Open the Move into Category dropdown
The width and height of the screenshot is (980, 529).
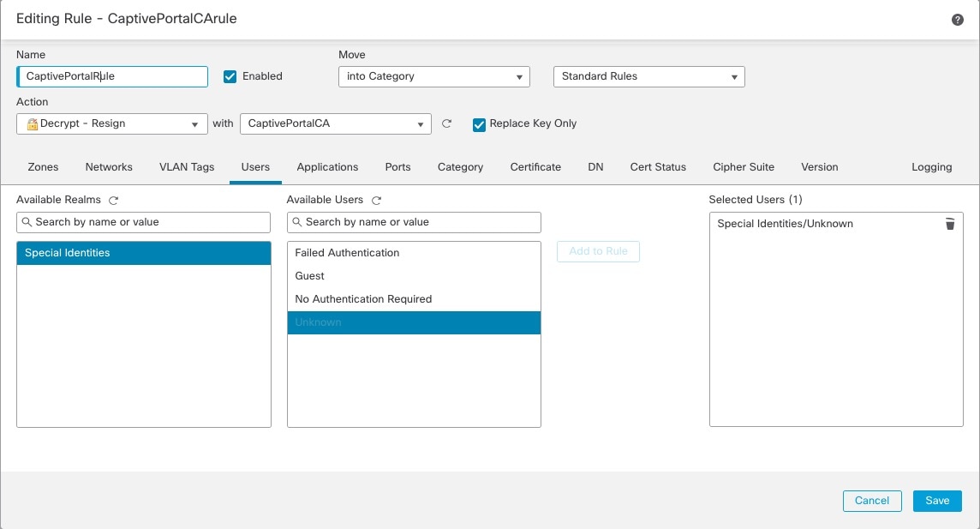coord(434,76)
